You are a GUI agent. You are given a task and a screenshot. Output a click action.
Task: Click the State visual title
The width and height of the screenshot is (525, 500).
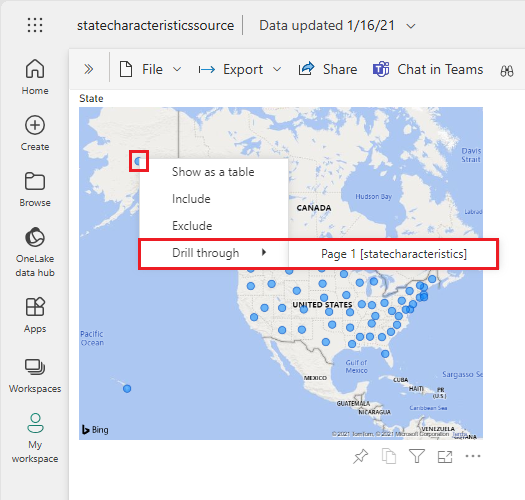point(91,98)
